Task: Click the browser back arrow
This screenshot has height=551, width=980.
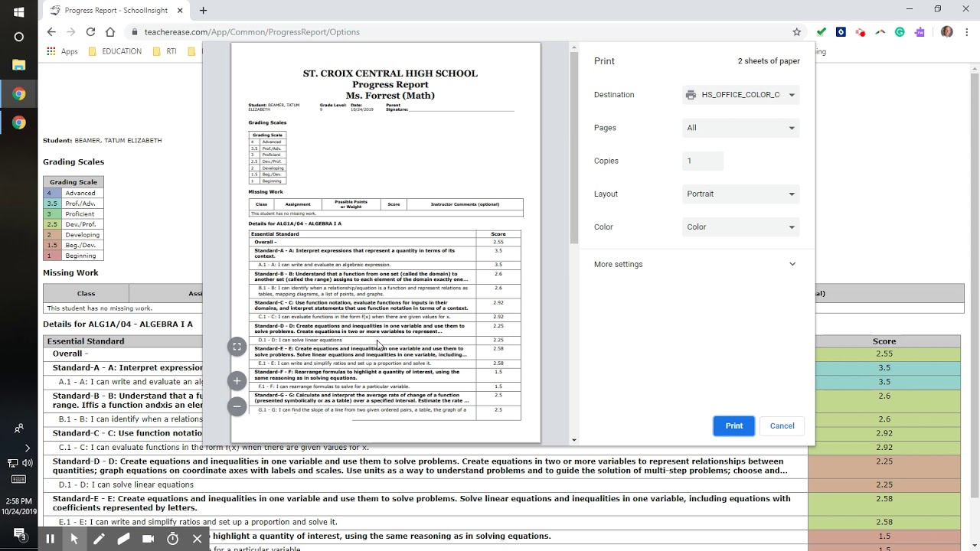Action: 51,32
